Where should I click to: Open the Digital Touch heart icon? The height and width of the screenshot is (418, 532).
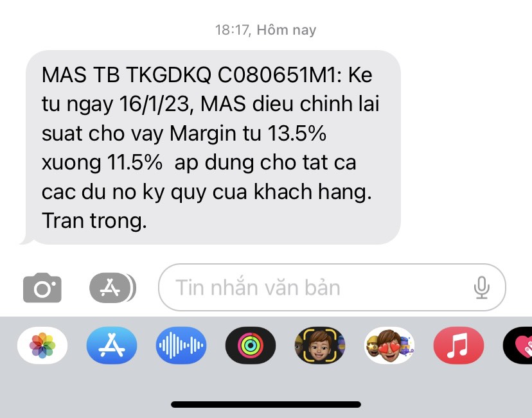click(518, 345)
